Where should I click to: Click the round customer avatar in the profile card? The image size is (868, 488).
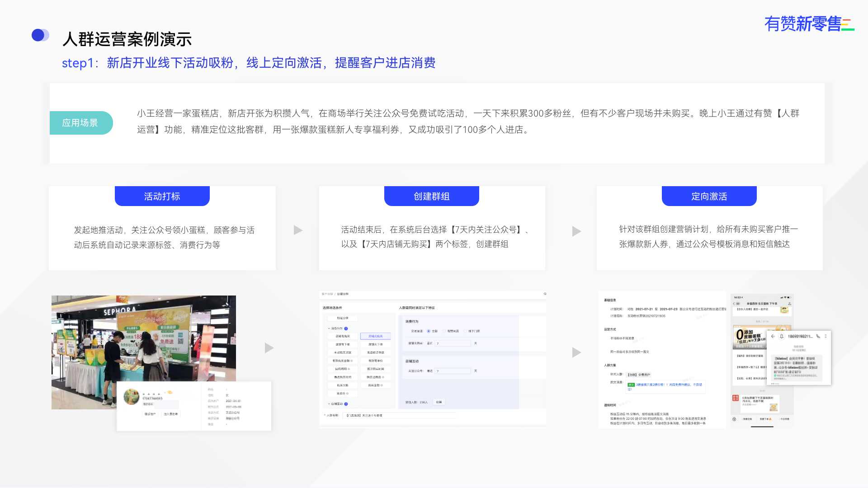pos(132,397)
